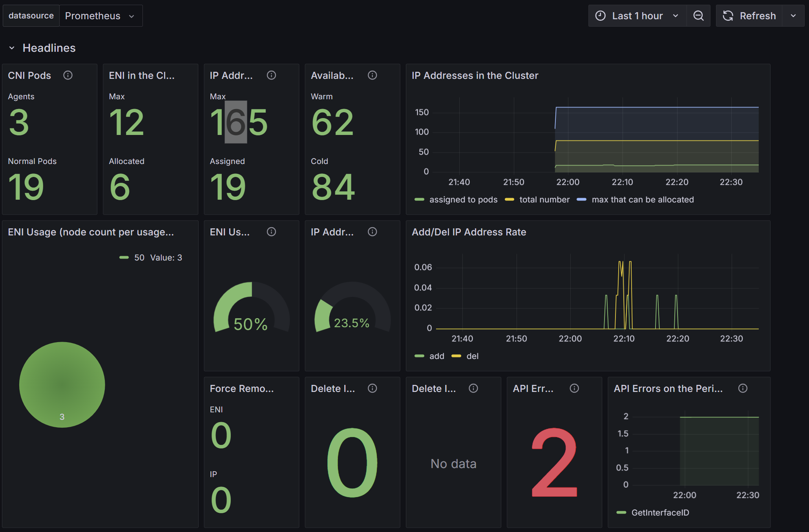This screenshot has width=809, height=532.
Task: Click the green pie chart slice
Action: point(62,384)
